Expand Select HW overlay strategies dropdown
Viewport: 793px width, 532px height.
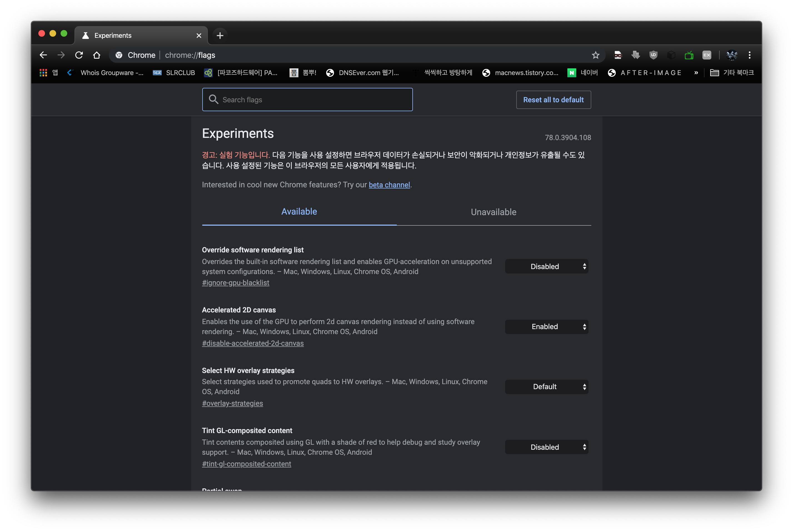click(x=547, y=387)
